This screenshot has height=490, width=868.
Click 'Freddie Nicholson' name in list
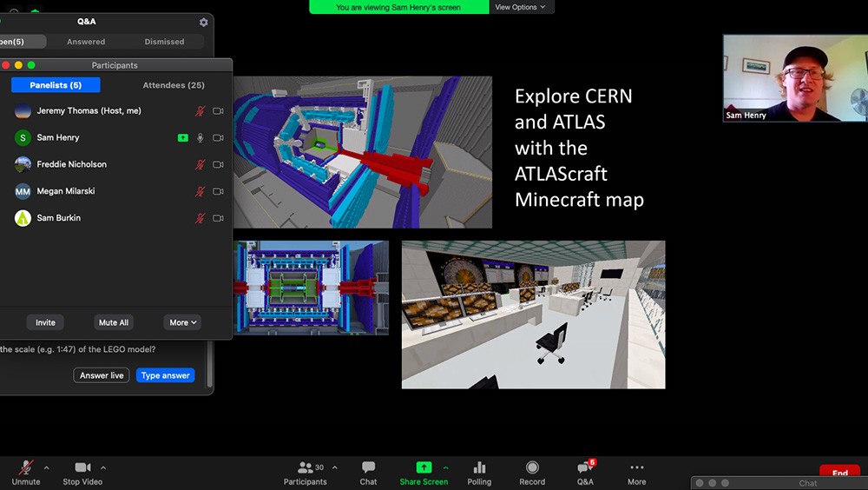pyautogui.click(x=71, y=164)
